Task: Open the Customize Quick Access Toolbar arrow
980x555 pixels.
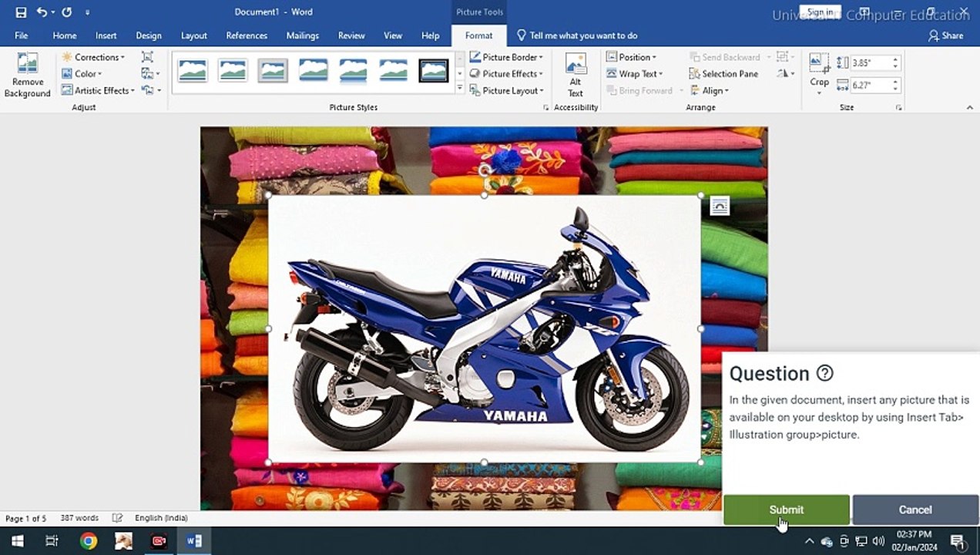Action: tap(87, 12)
